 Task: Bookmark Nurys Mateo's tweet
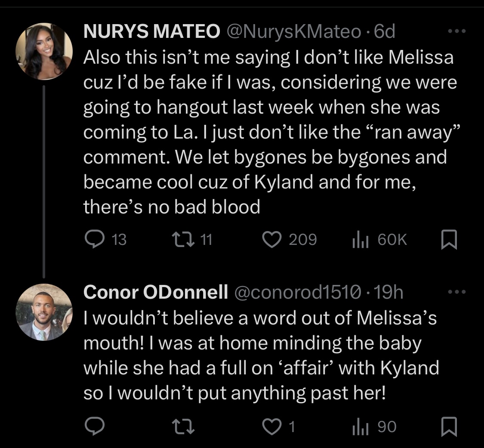(x=449, y=240)
